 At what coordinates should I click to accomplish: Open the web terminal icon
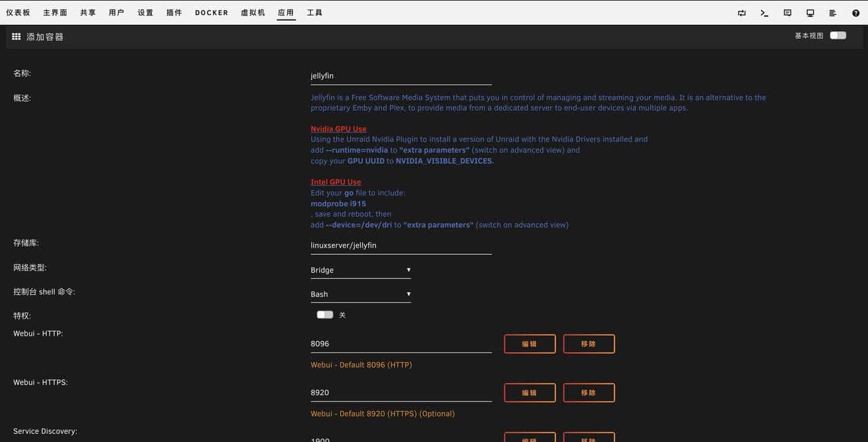(764, 13)
